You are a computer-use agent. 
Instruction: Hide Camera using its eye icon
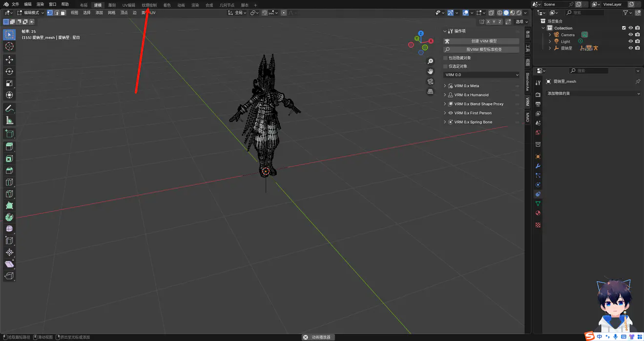click(630, 35)
